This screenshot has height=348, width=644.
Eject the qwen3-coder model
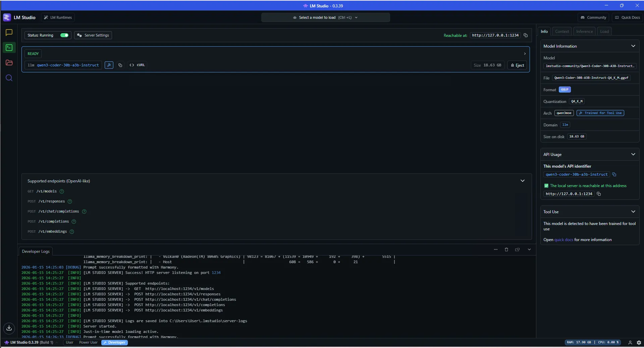click(517, 65)
